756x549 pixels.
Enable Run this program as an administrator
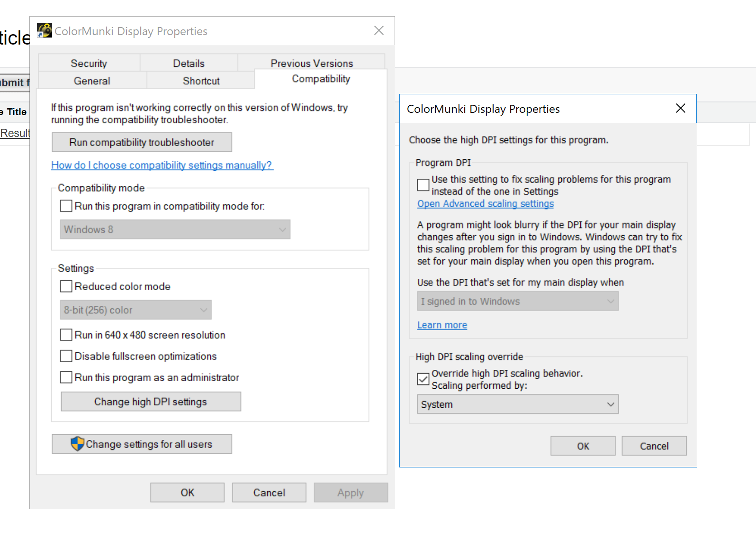(66, 377)
